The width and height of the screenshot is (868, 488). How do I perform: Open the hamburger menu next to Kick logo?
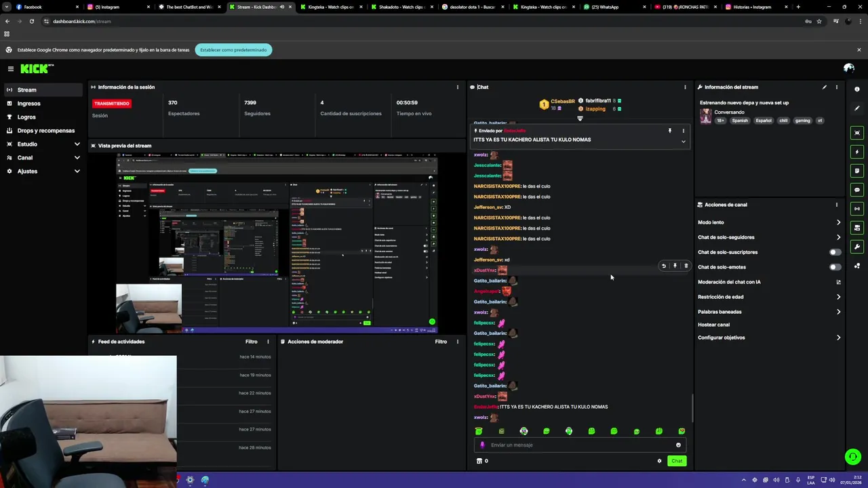click(11, 68)
